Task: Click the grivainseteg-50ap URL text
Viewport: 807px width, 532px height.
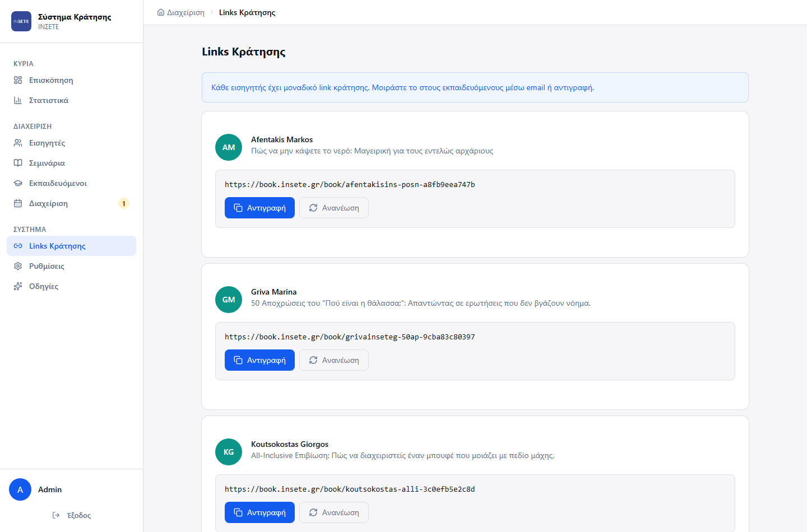Action: pyautogui.click(x=350, y=337)
